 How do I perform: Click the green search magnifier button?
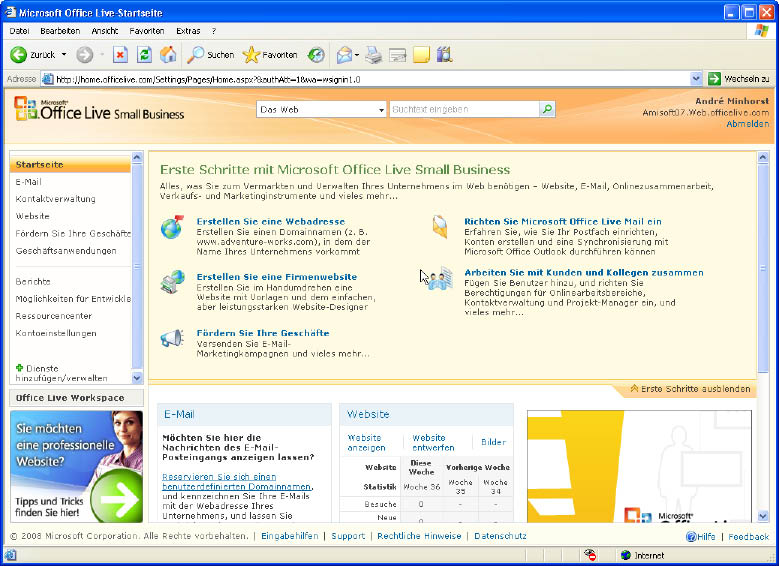point(547,109)
